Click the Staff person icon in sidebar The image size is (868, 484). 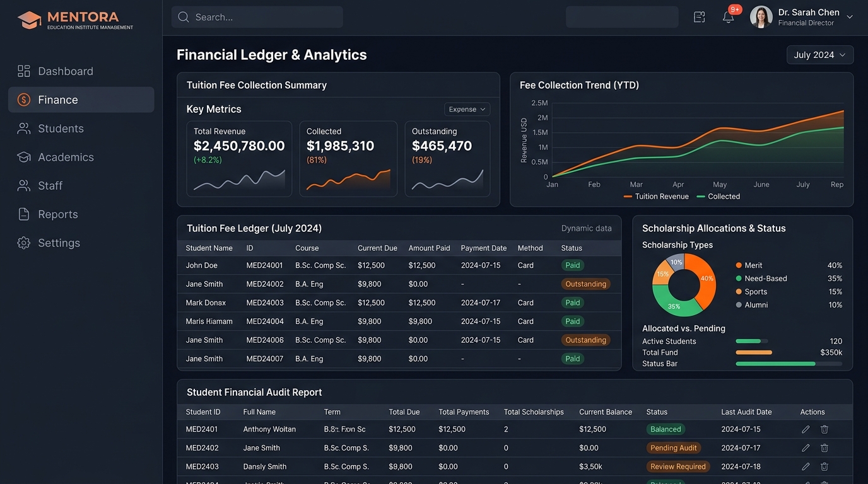pos(24,186)
